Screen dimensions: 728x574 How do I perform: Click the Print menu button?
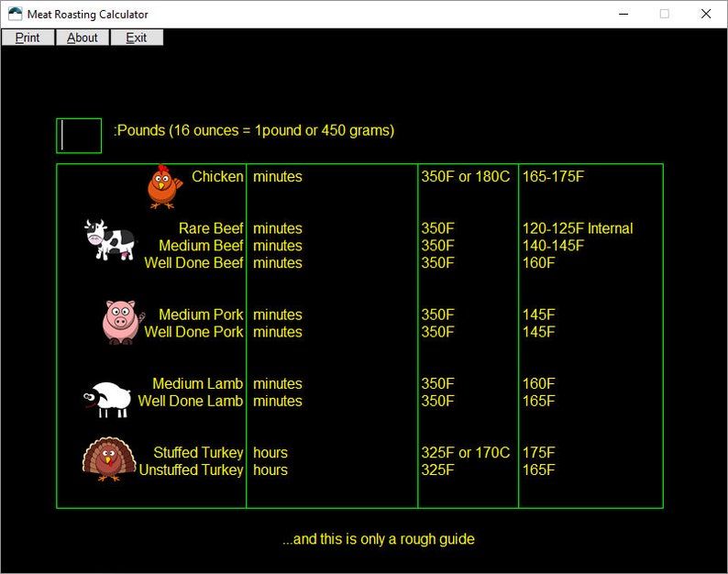[x=28, y=38]
